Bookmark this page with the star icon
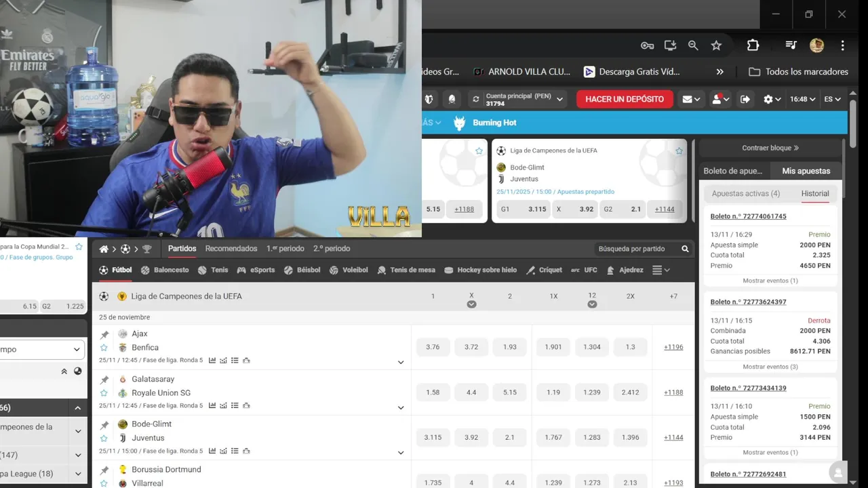Screen dimensions: 868x488 click(x=716, y=45)
